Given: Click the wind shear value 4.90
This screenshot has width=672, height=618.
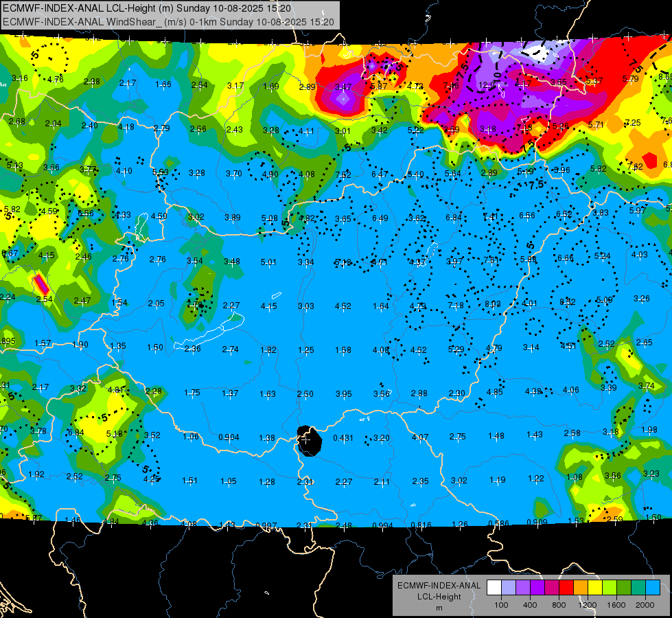Looking at the screenshot, I should point(270,174).
